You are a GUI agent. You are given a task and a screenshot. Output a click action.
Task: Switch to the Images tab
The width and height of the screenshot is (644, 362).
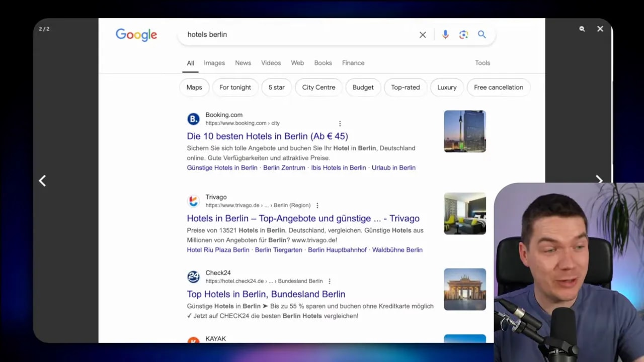pyautogui.click(x=214, y=63)
